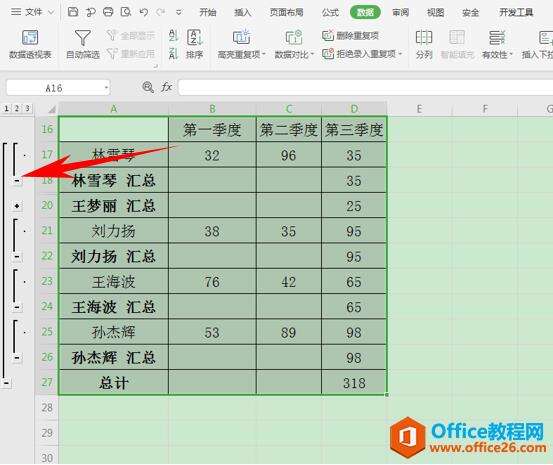
Task: Switch to the 页面布局 (Page Layout) tab
Action: point(286,12)
